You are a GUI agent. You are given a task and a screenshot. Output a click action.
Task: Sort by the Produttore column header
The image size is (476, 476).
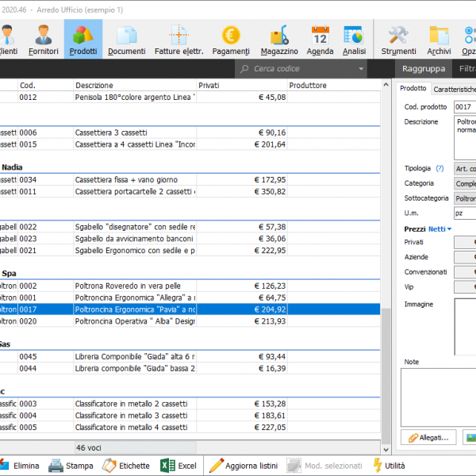coord(334,86)
